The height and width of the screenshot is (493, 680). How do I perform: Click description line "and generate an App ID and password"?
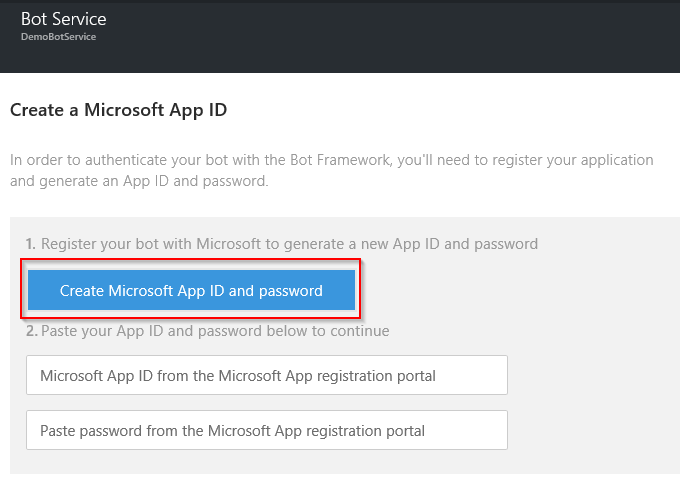pyautogui.click(x=138, y=183)
